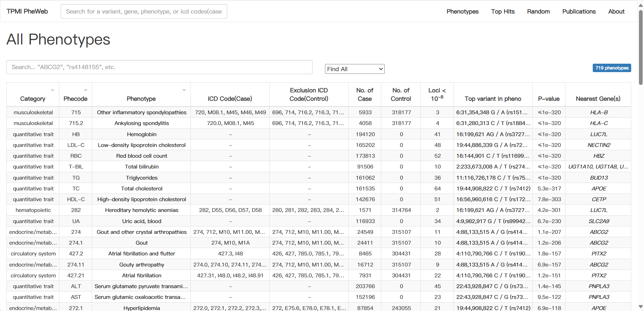The image size is (644, 311).
Task: Select Phecode 715.2 cell
Action: pyautogui.click(x=76, y=123)
